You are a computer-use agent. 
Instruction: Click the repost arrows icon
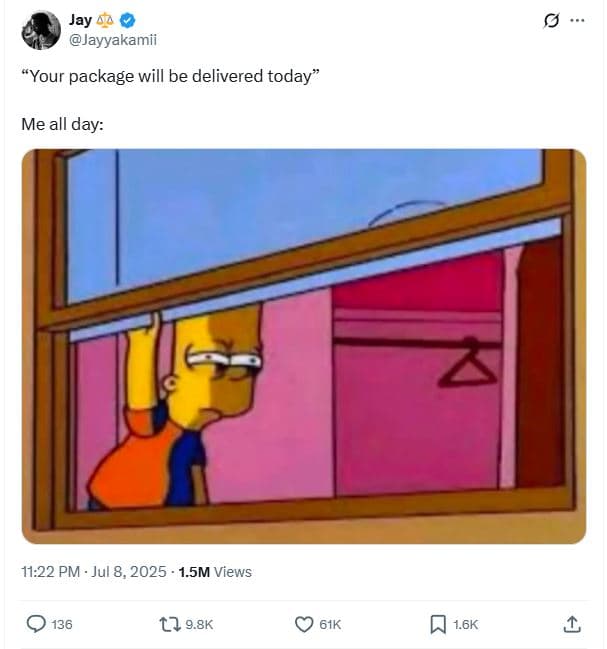click(x=170, y=624)
